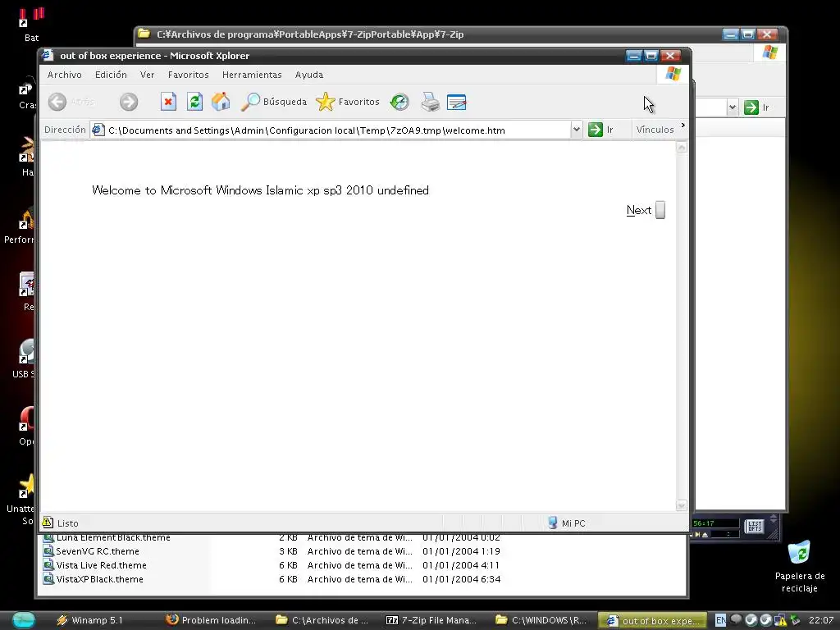This screenshot has height=630, width=840.
Task: Click the Back arrow in Xplorer toolbar
Action: click(x=57, y=102)
